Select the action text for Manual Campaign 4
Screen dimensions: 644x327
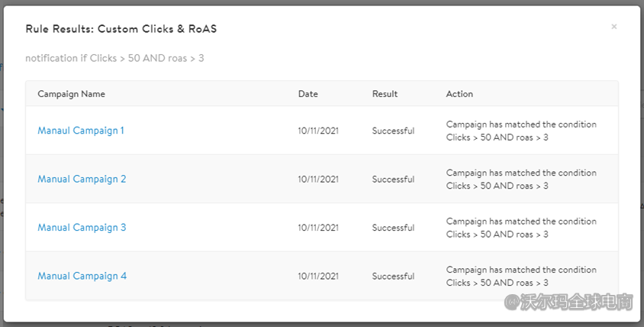(521, 277)
